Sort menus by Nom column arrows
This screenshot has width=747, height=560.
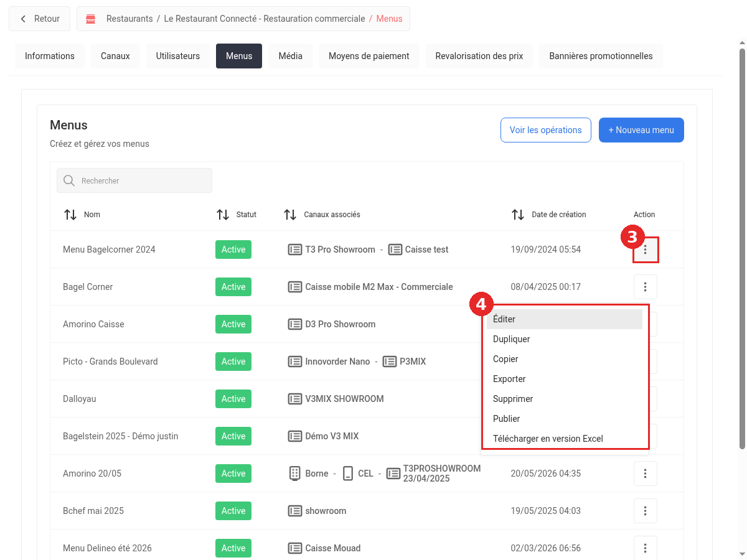point(70,215)
